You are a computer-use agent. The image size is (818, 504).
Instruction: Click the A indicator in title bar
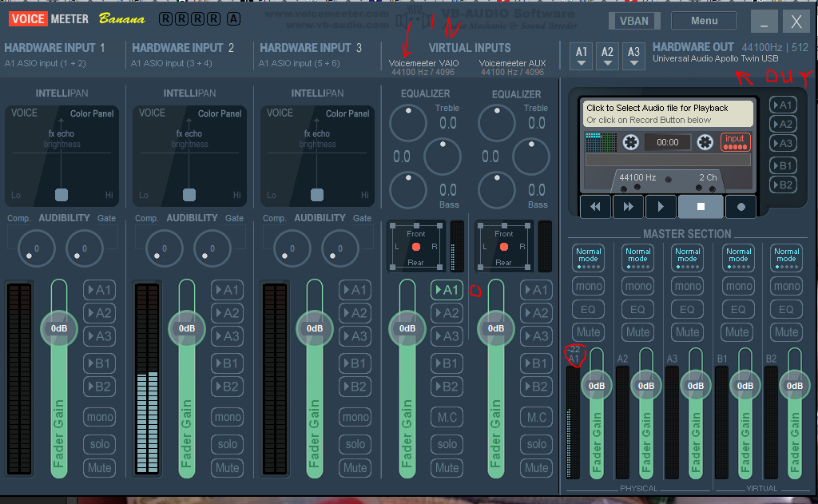234,19
